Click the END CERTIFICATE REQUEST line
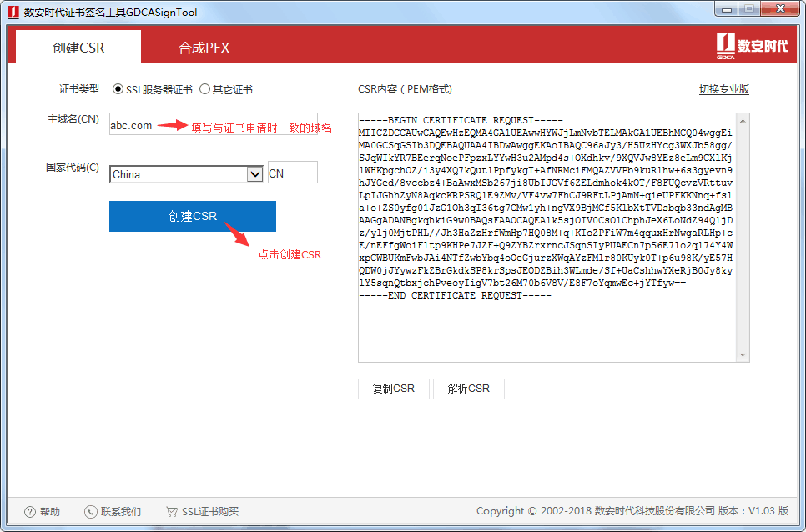The image size is (806, 532). point(455,295)
